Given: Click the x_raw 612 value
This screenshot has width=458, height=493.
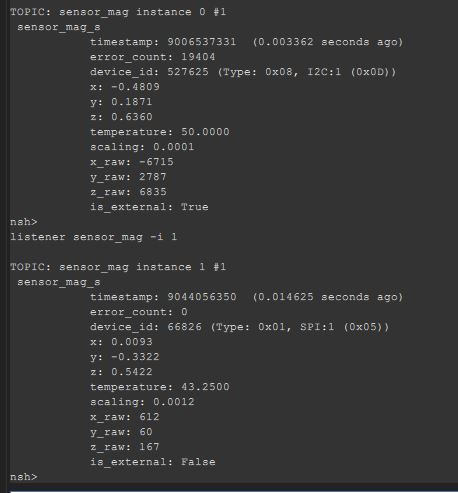Looking at the screenshot, I should [x=149, y=417].
